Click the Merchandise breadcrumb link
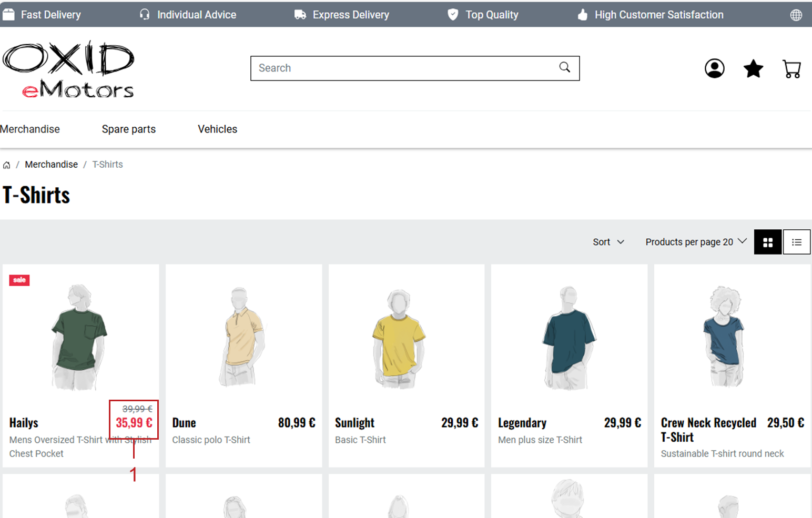The image size is (812, 518). click(51, 165)
